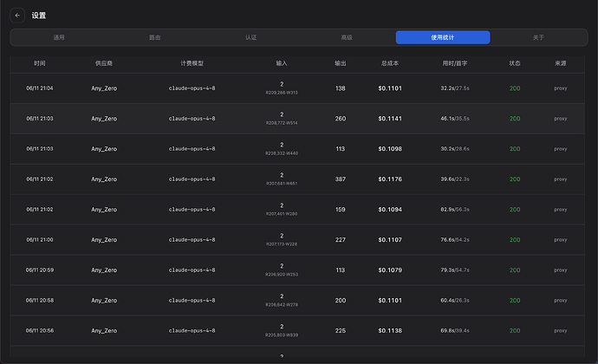Go back using the arrow button
Screen dimensions: 598x364
click(17, 16)
